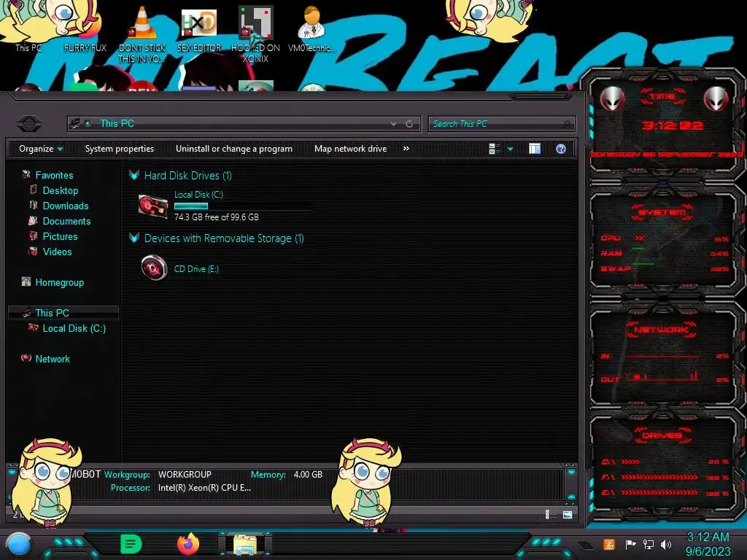Click the orange tray notification icon
This screenshot has width=747, height=560.
pyautogui.click(x=609, y=544)
